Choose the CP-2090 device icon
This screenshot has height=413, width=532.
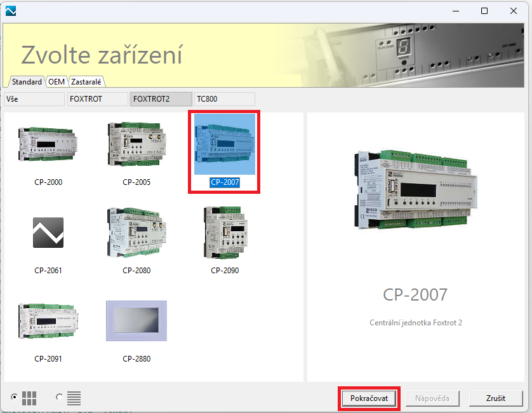[224, 233]
